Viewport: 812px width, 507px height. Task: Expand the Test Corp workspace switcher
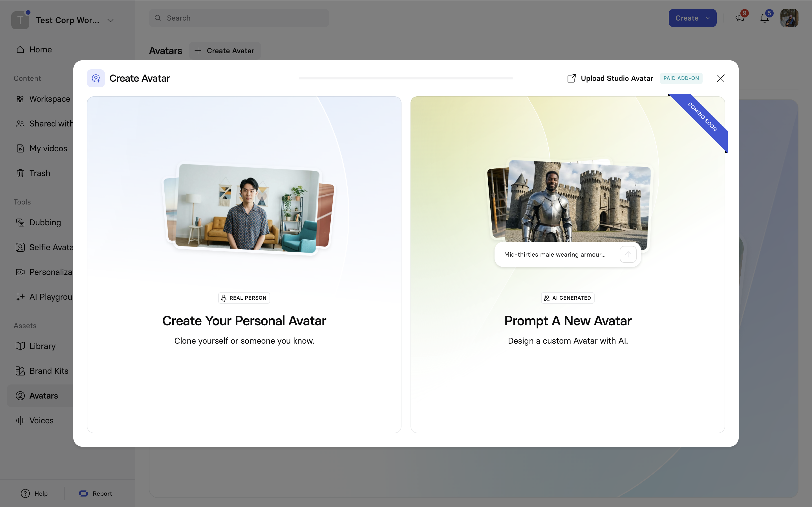[111, 21]
